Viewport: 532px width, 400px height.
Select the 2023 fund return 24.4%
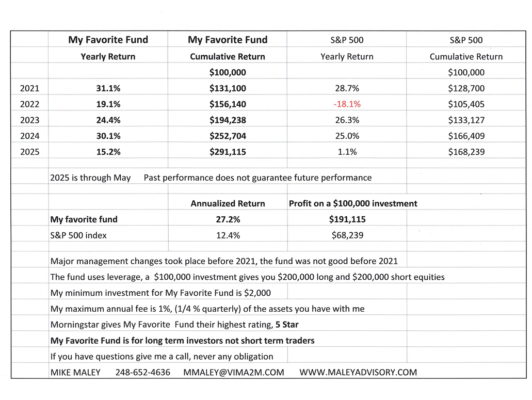coord(108,120)
